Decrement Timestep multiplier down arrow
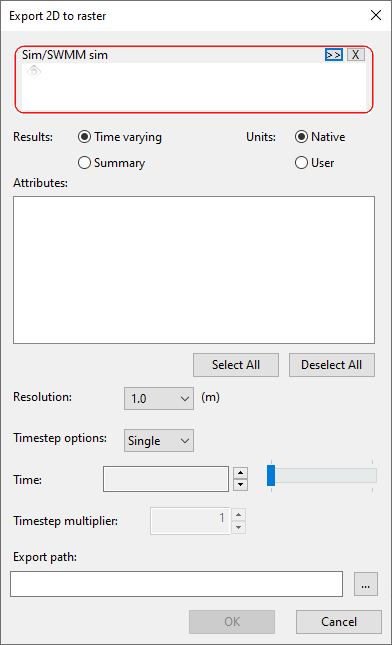Image resolution: width=392 pixels, height=645 pixels. tap(239, 527)
